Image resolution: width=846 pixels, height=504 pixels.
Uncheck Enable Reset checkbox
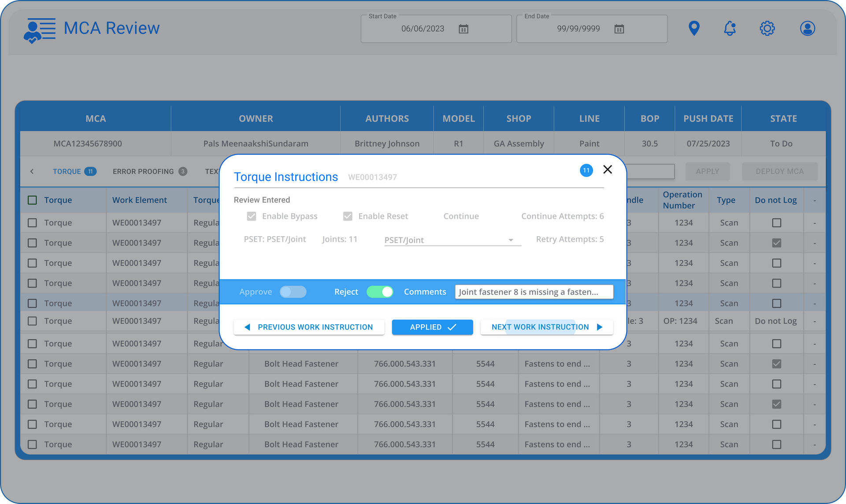pyautogui.click(x=348, y=216)
